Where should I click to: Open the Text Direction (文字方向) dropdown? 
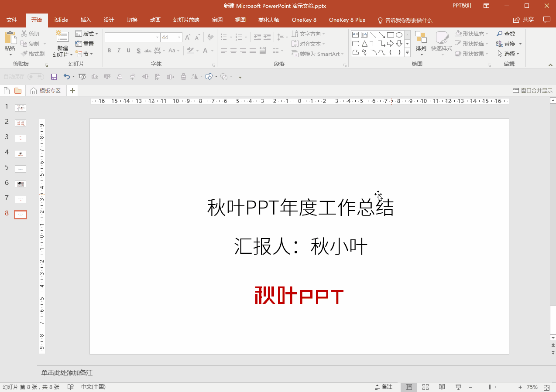308,34
